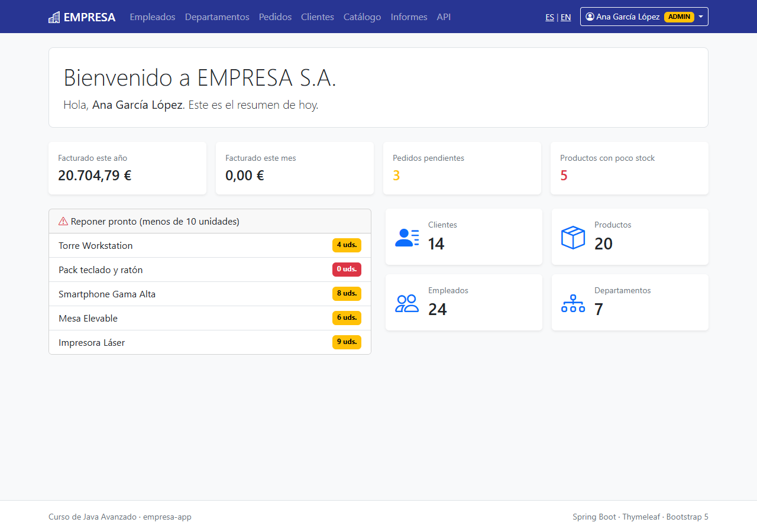Click the 9 uds. stock badge
Viewport: 757px width, 532px height.
coord(347,342)
